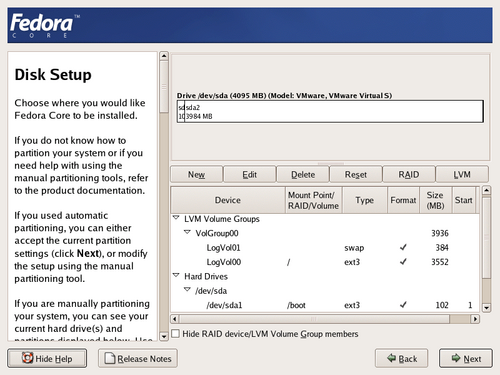The height and width of the screenshot is (375, 500).
Task: Click the /boot mount point cell
Action: coord(296,305)
